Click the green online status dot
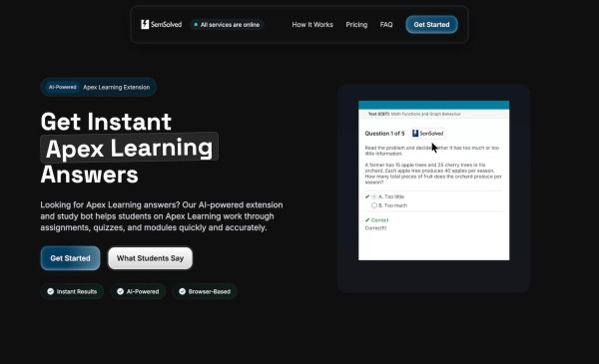The image size is (599, 364). click(196, 25)
